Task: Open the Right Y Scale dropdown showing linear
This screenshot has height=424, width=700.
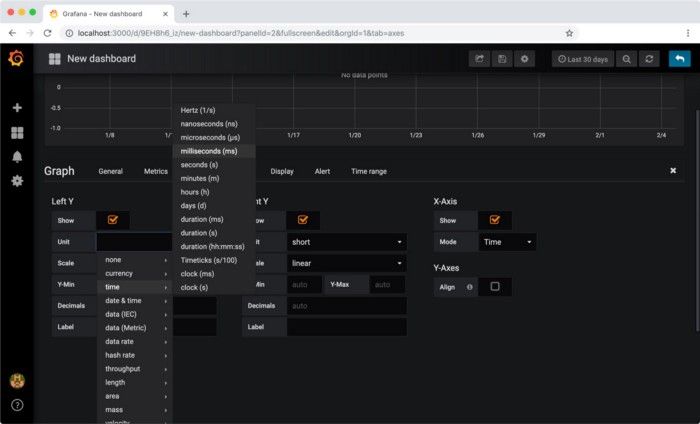Action: point(347,263)
